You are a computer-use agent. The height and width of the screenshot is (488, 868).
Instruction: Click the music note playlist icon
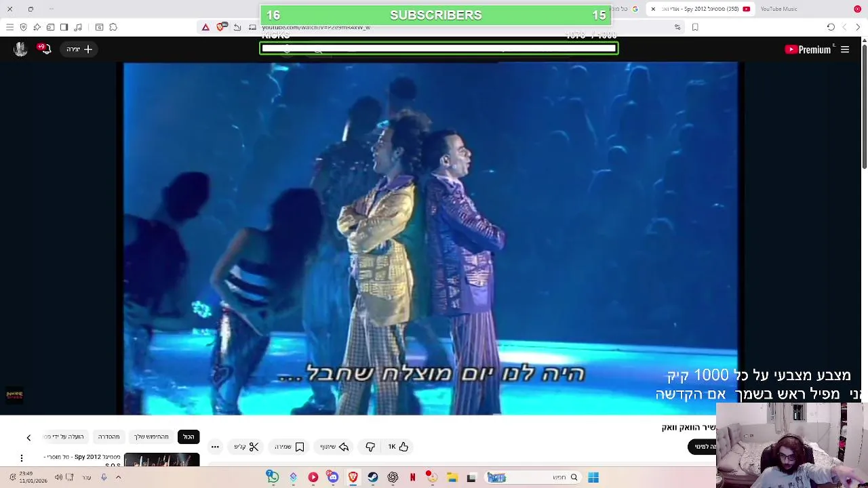pos(78,27)
